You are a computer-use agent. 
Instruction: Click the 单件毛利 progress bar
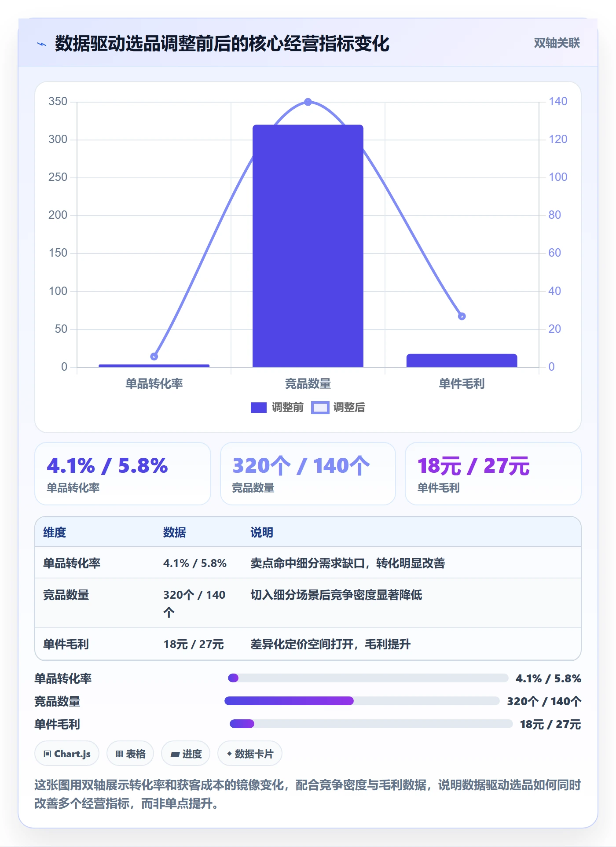371,724
